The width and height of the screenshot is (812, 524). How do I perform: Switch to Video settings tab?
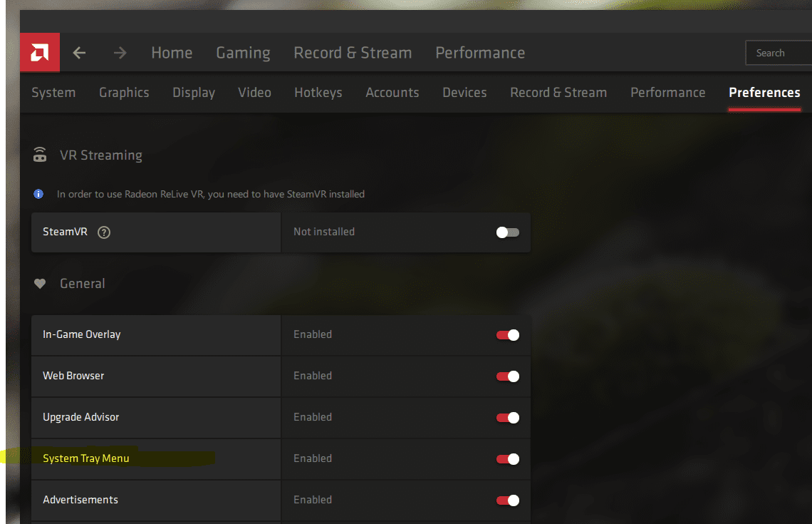[x=254, y=93]
